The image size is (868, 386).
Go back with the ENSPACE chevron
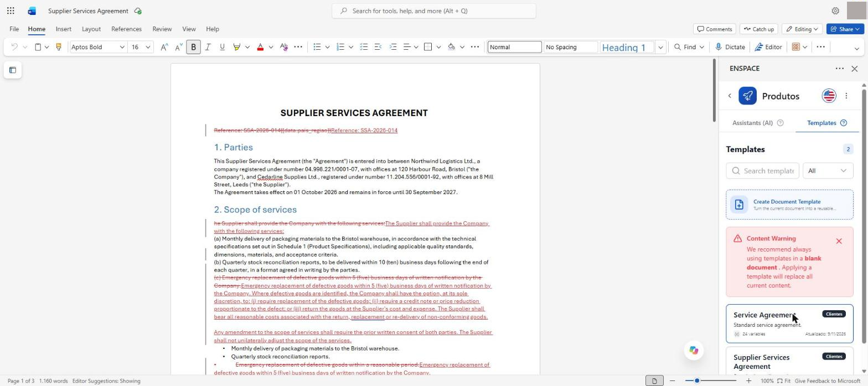click(x=730, y=96)
